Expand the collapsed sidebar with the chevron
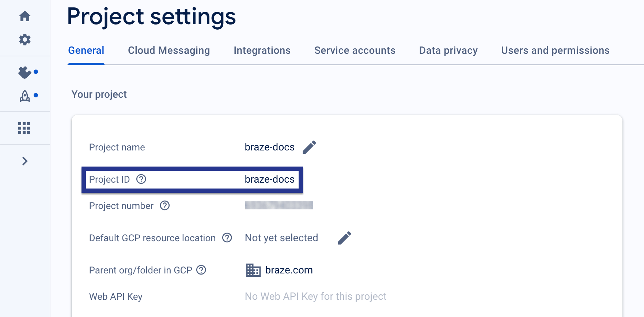This screenshot has height=317, width=644. 24,161
